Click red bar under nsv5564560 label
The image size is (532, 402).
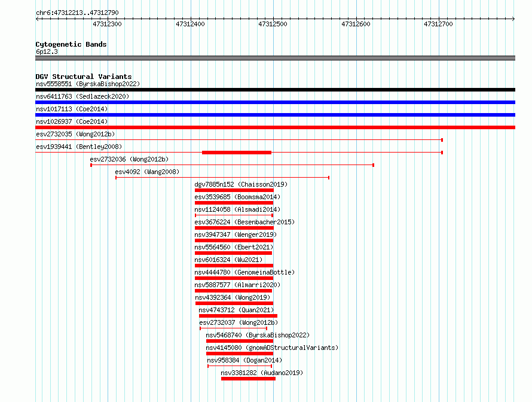(234, 253)
